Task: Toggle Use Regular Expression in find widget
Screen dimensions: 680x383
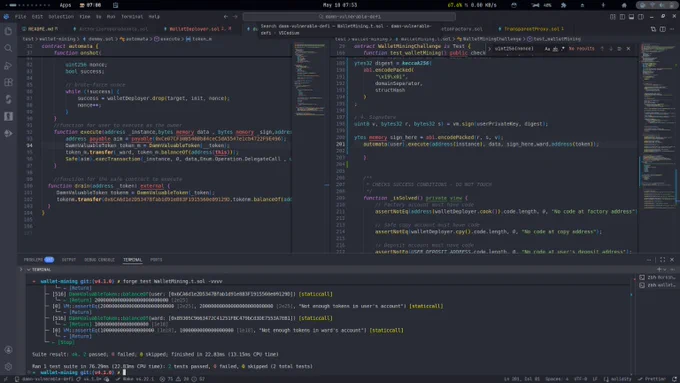Action: point(562,49)
